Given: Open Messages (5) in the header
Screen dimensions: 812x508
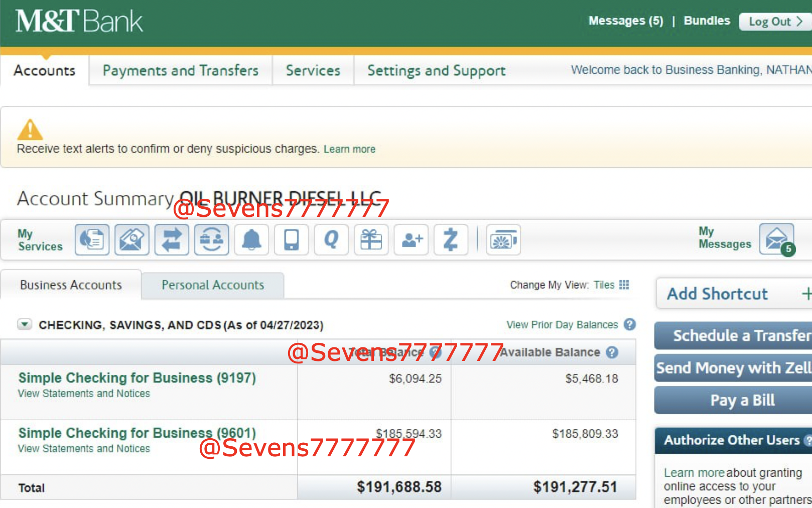Looking at the screenshot, I should pyautogui.click(x=626, y=21).
